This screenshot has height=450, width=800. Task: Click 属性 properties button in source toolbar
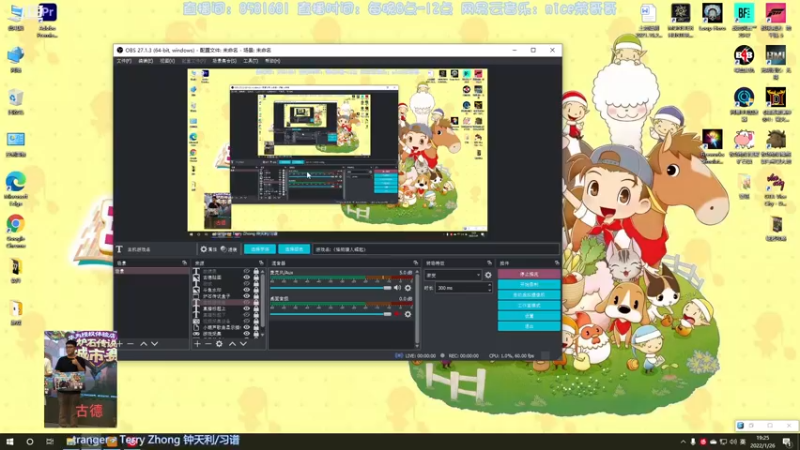(x=208, y=249)
